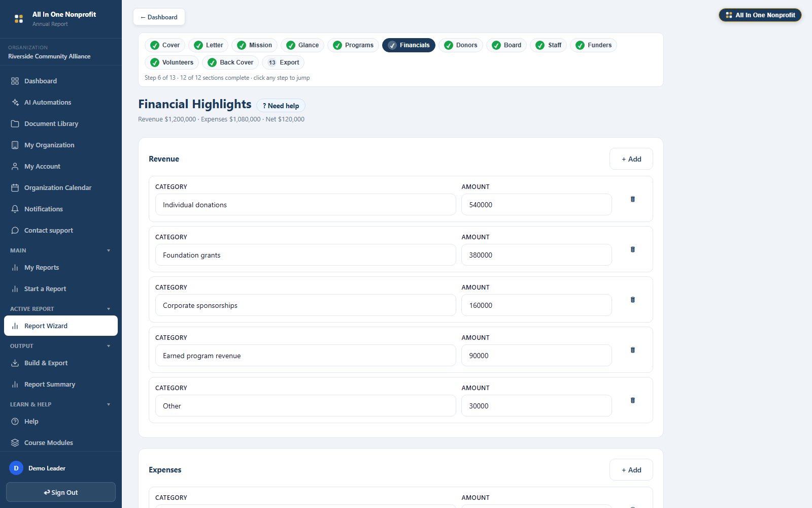Edit the Individual donations category field
The height and width of the screenshot is (508, 812).
[306, 205]
